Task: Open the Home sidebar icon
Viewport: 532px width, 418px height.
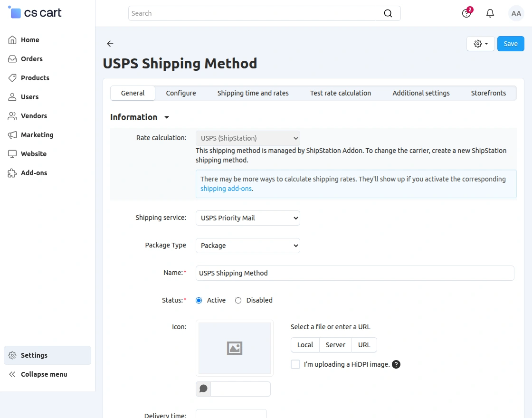Action: pos(12,40)
